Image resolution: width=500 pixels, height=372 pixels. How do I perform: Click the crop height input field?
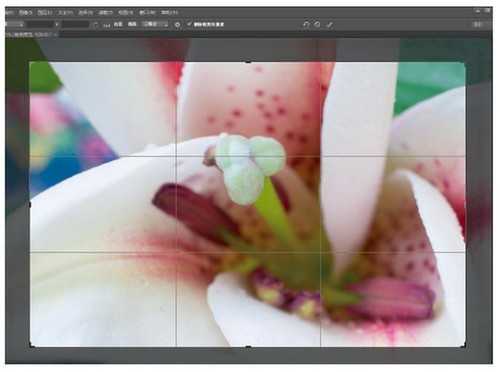[75, 24]
